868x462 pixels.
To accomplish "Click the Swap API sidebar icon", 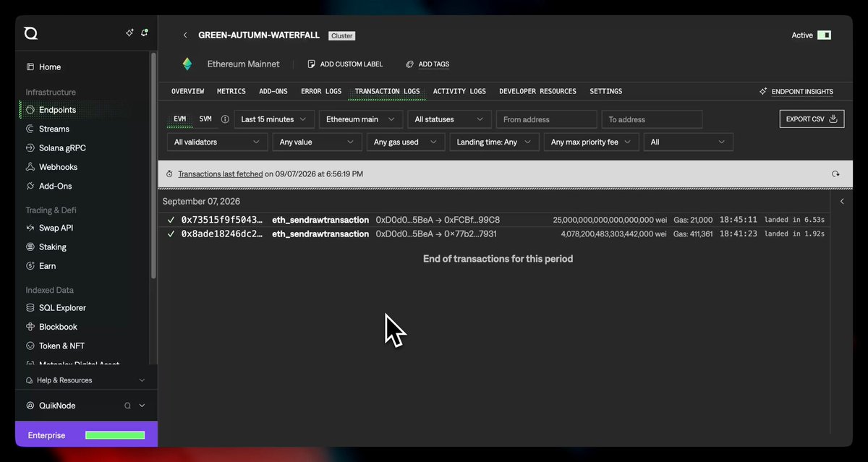I will pyautogui.click(x=30, y=228).
